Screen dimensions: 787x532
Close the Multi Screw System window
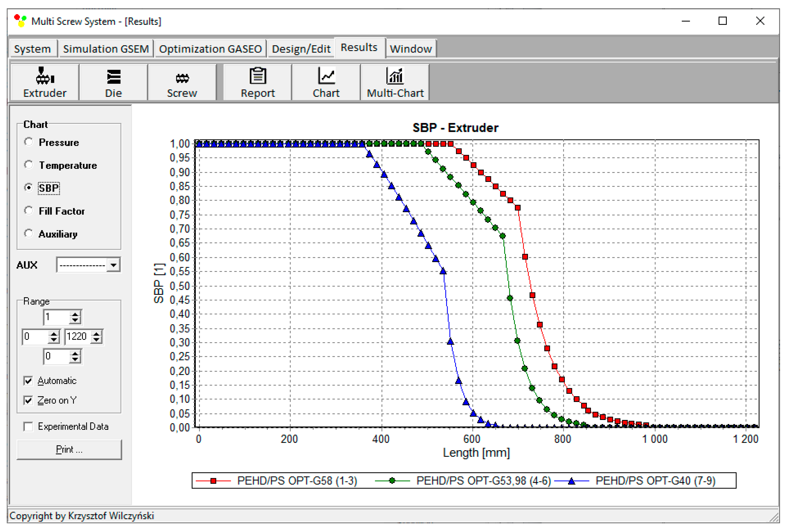tap(760, 21)
